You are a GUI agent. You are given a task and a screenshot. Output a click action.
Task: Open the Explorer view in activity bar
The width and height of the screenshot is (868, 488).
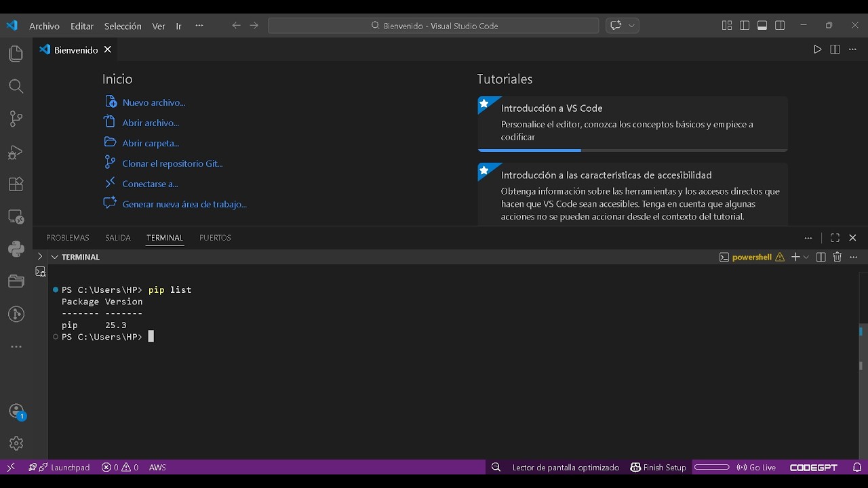point(16,54)
